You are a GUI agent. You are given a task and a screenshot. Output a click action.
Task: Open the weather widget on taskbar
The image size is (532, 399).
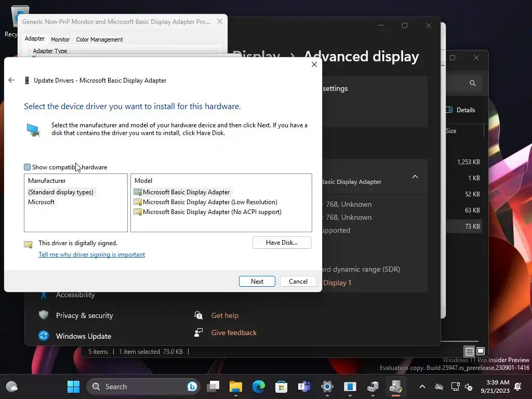tap(11, 387)
